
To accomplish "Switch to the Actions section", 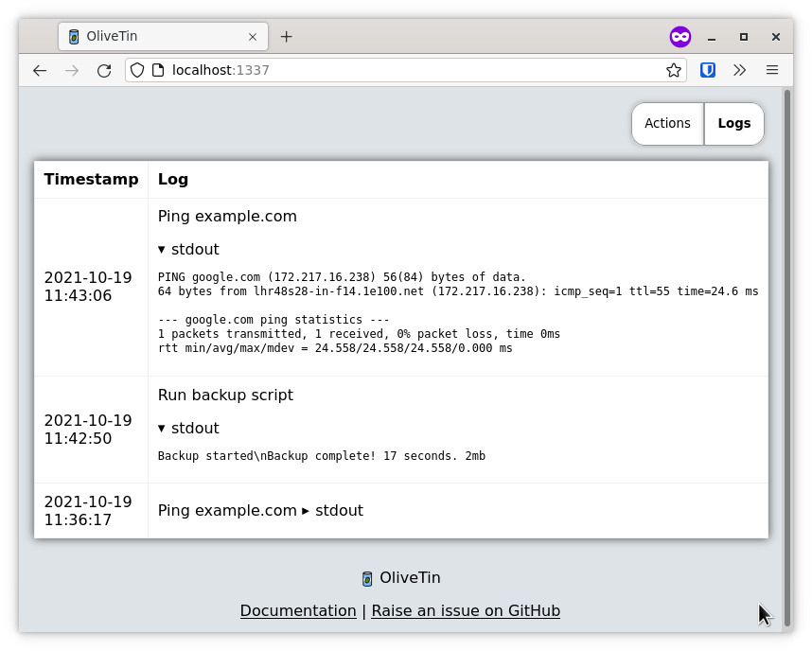I will tap(667, 124).
